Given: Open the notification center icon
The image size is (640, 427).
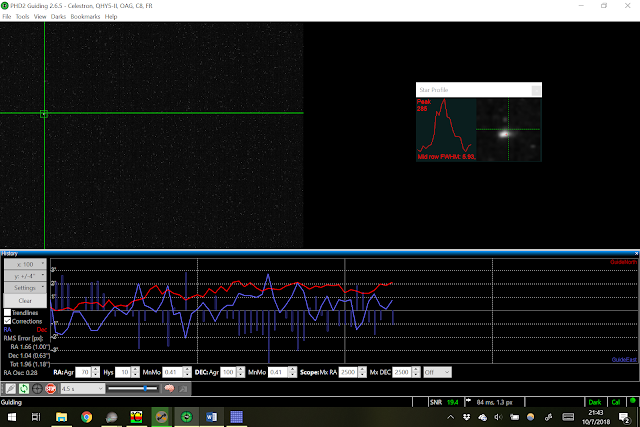Looking at the screenshot, I should coord(624,418).
